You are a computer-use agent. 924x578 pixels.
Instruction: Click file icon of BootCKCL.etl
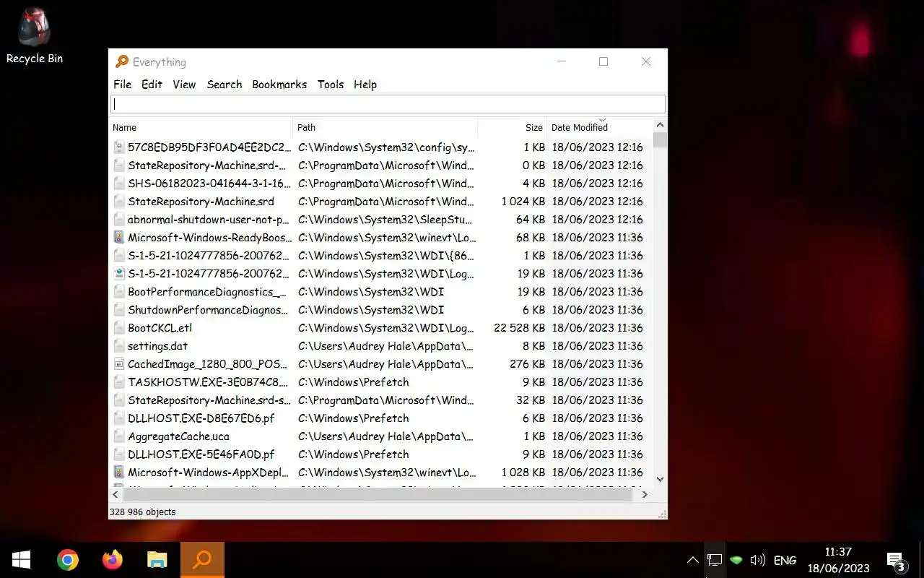coord(120,328)
